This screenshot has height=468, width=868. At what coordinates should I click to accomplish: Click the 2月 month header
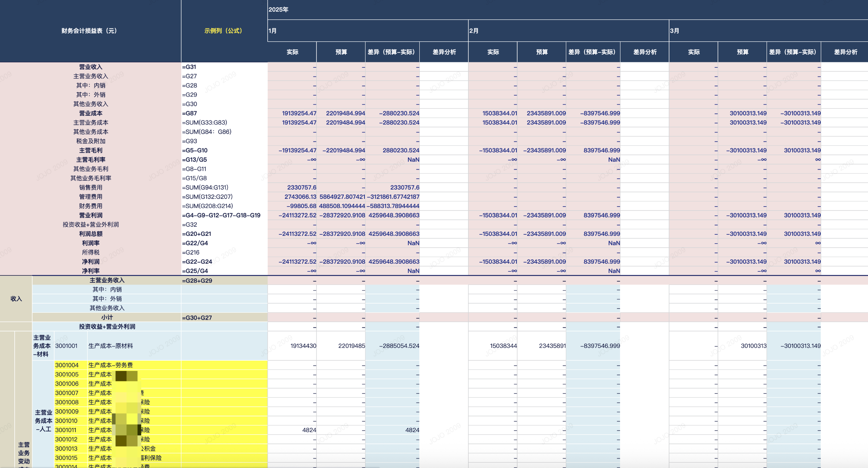[x=474, y=31]
